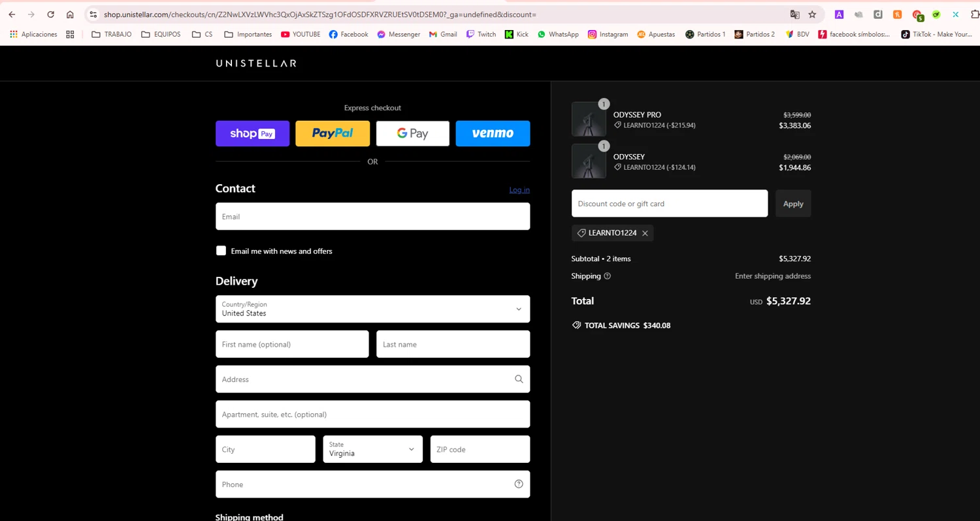Open the Instagram bookmark
980x521 pixels.
tap(608, 34)
